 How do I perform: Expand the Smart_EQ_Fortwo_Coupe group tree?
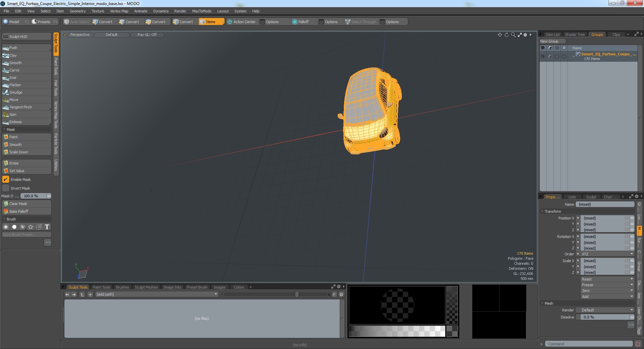[x=574, y=56]
